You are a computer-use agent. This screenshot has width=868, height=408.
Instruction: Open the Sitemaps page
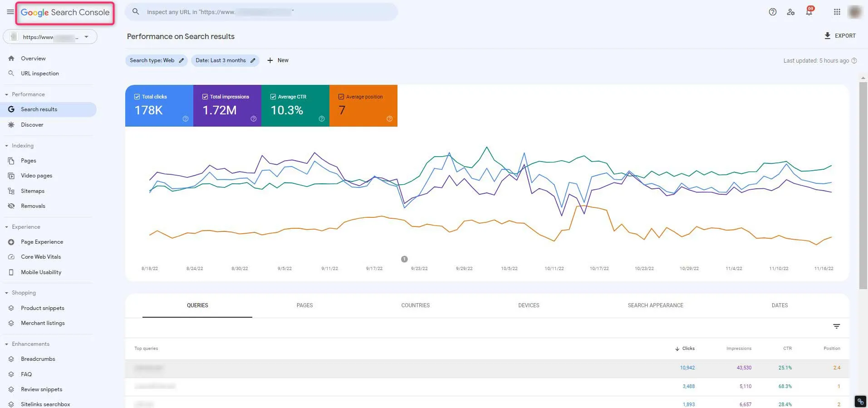[x=33, y=191]
